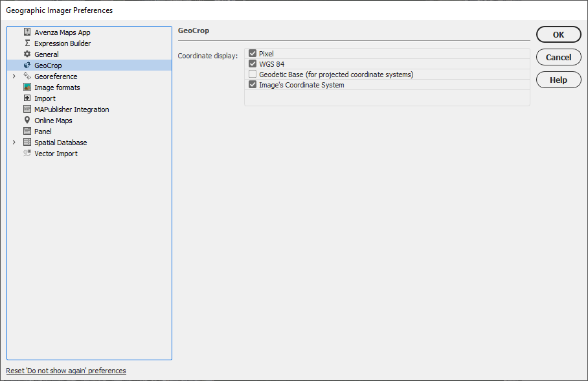Select the Georeference category
Viewport: 588px width, 381px height.
[x=56, y=76]
